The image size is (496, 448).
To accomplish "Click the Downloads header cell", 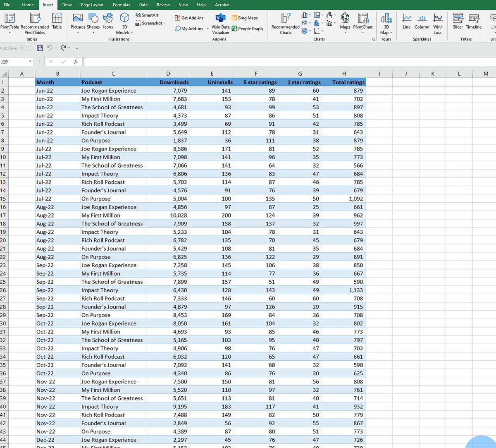I will point(168,82).
